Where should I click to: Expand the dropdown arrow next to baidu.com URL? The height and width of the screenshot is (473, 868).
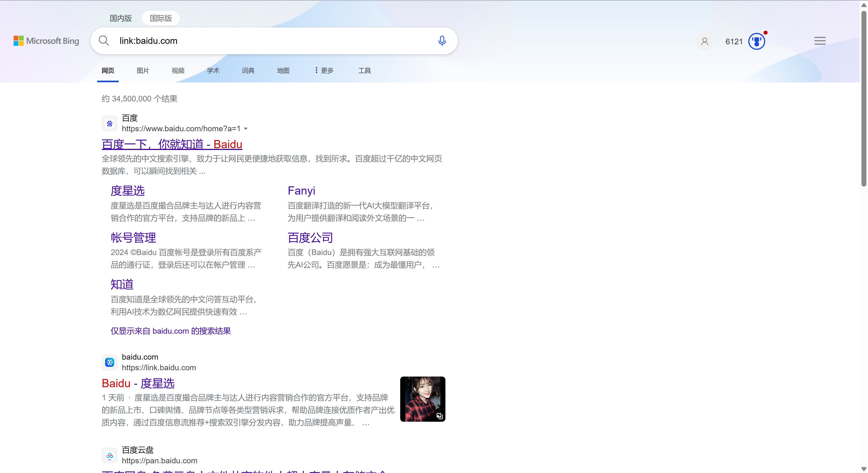pyautogui.click(x=246, y=129)
